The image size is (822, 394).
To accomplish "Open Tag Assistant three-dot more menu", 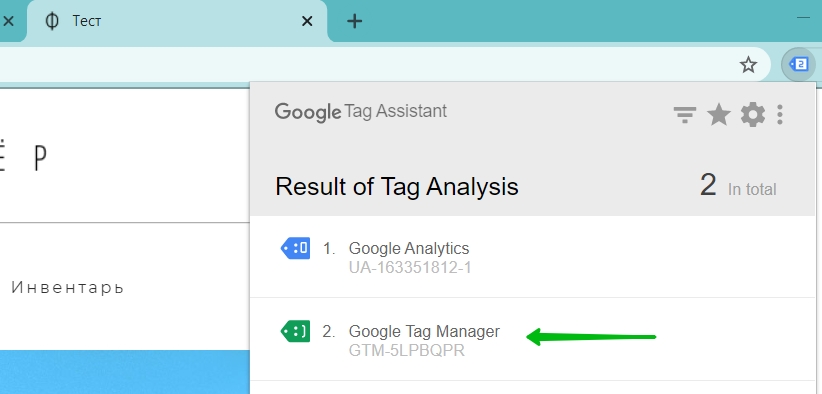I will click(x=780, y=114).
